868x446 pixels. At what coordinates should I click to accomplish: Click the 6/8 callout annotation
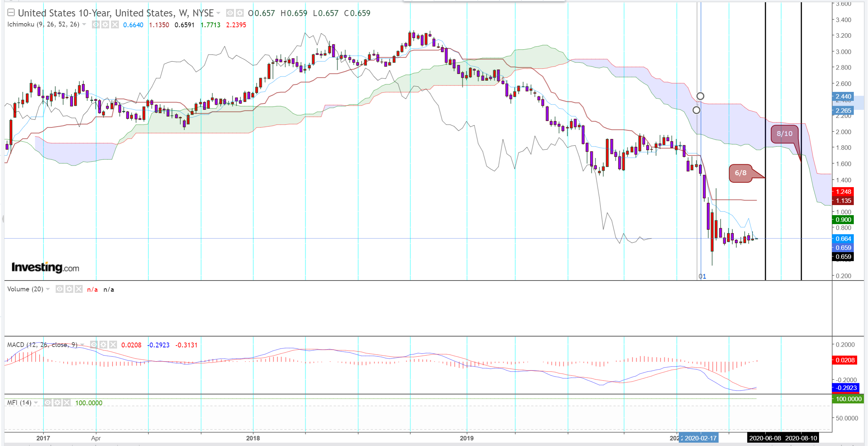(x=740, y=173)
